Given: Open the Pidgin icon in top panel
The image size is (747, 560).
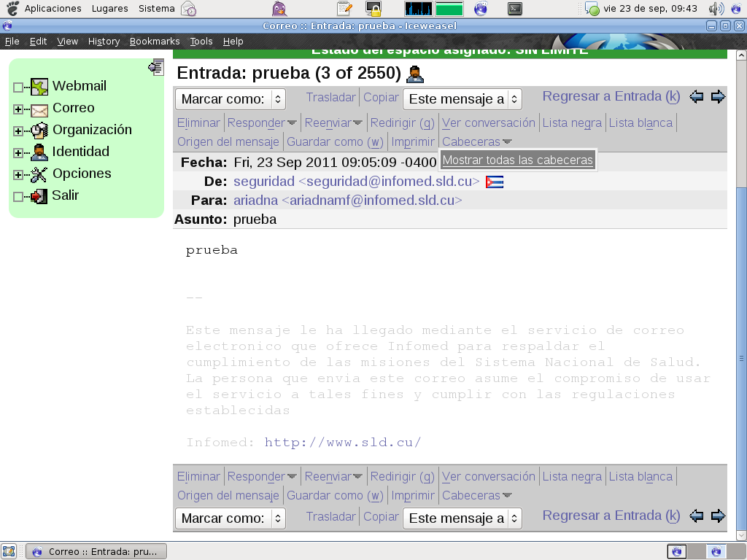Looking at the screenshot, I should 279,9.
